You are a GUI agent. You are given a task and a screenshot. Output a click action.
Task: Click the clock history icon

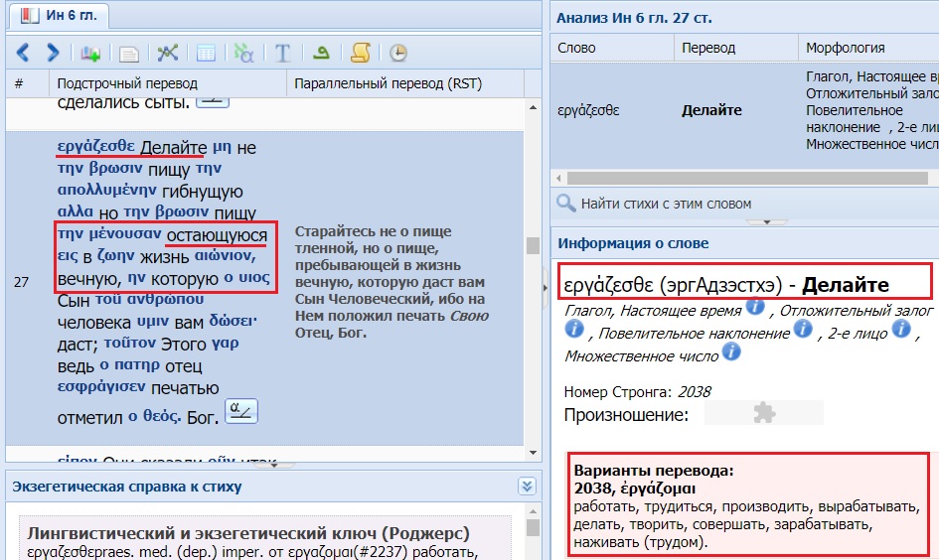pyautogui.click(x=397, y=53)
